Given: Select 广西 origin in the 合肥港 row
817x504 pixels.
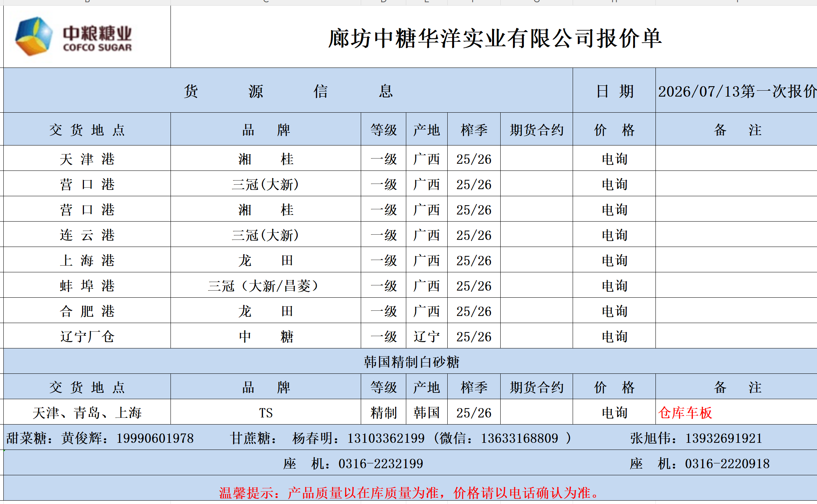Looking at the screenshot, I should (426, 311).
